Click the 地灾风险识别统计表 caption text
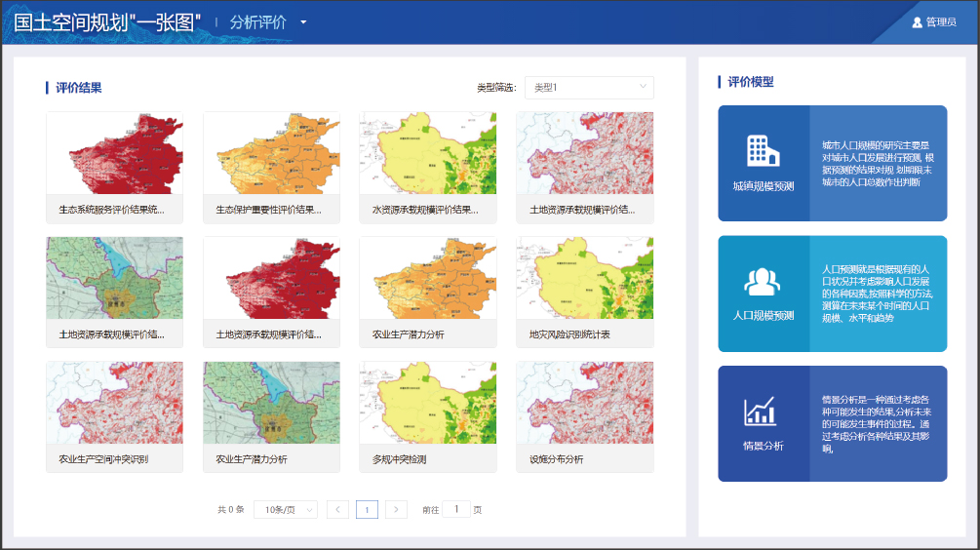Viewport: 980px width, 550px height. click(x=569, y=335)
